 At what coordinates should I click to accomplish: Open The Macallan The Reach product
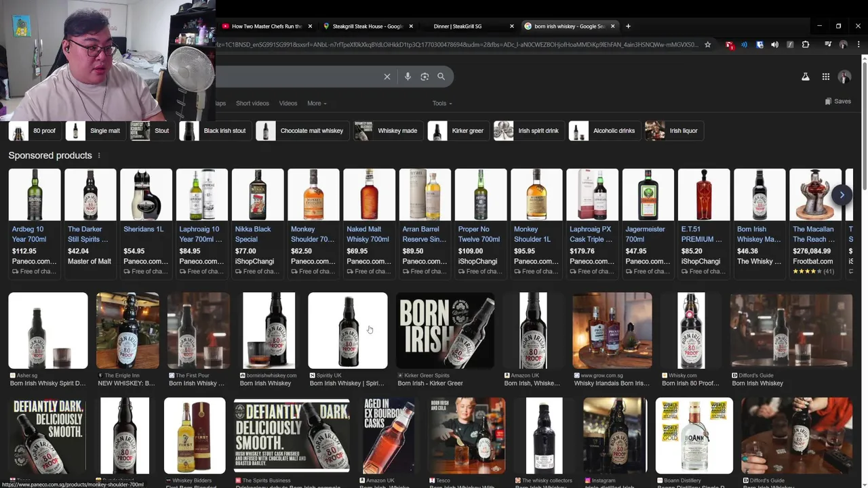(815, 223)
